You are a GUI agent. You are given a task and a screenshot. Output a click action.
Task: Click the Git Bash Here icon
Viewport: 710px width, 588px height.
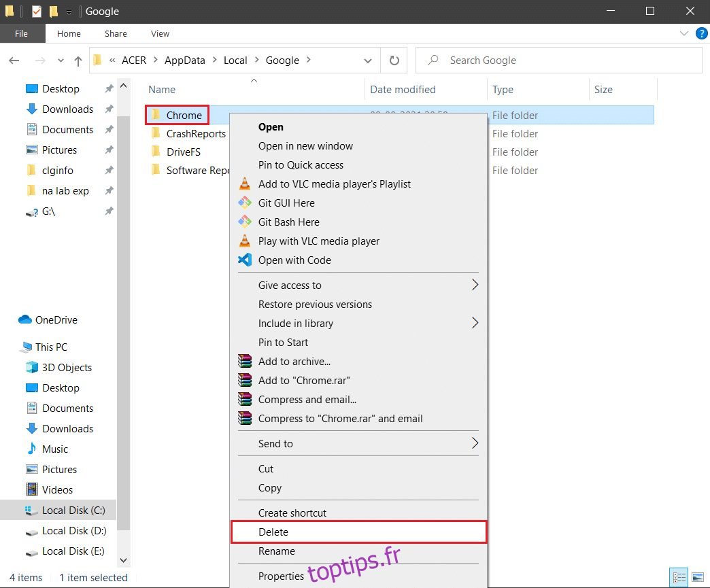point(245,222)
